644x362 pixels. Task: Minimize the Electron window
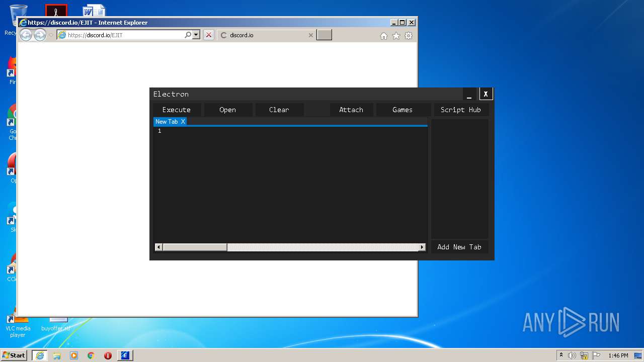coord(469,94)
